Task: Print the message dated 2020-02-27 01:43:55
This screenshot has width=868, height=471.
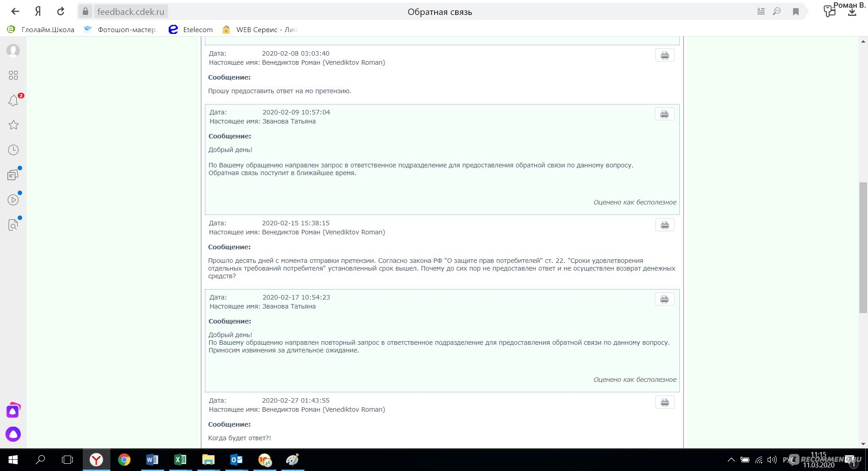Action: (x=664, y=402)
